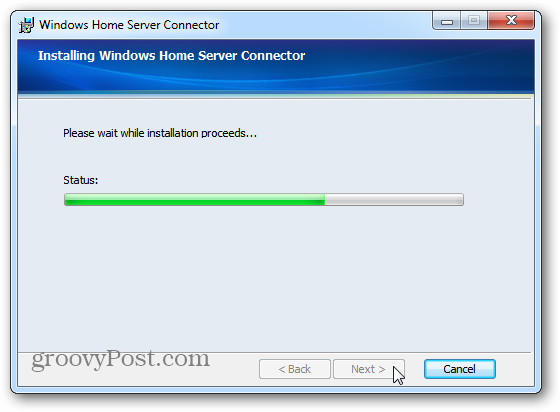560x412 pixels.
Task: Click the green filled part of the progress bar
Action: [x=195, y=200]
